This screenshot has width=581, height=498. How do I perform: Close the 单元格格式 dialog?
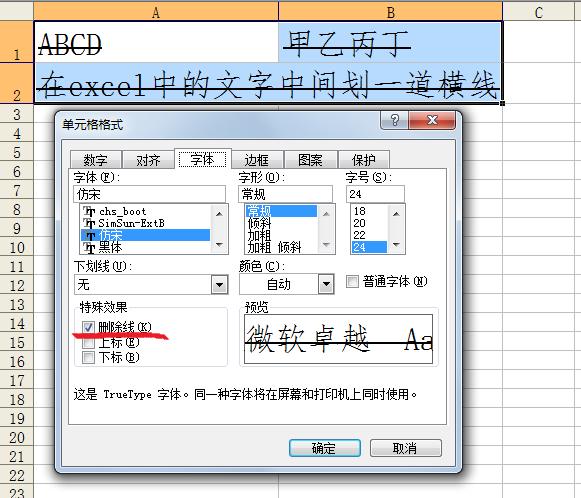tap(432, 120)
